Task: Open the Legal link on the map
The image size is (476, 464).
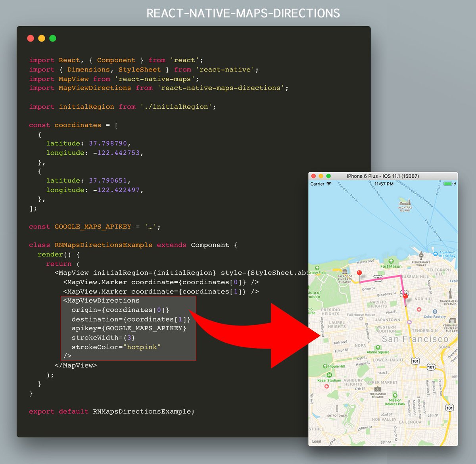Action: click(316, 441)
